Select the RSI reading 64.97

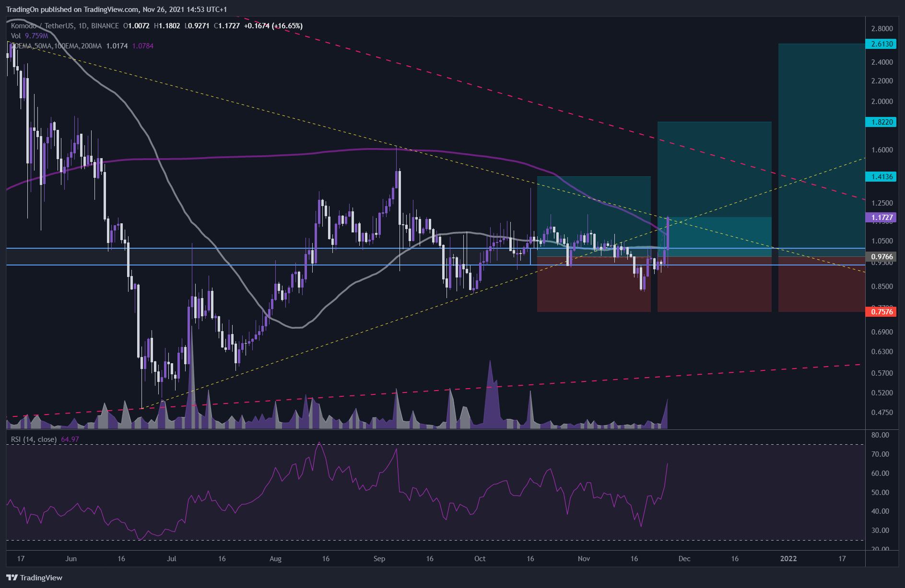[x=70, y=439]
